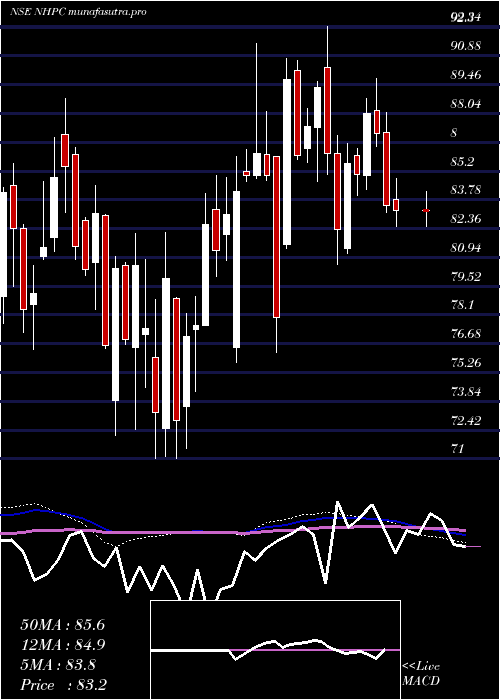
Task: Click the 82.36 price axis label
Action: point(466,219)
